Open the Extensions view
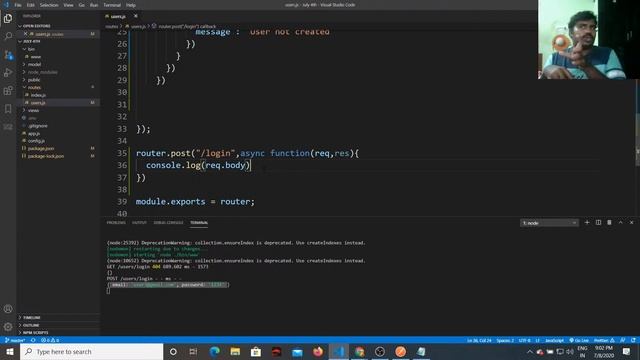640x360 pixels. 8,91
